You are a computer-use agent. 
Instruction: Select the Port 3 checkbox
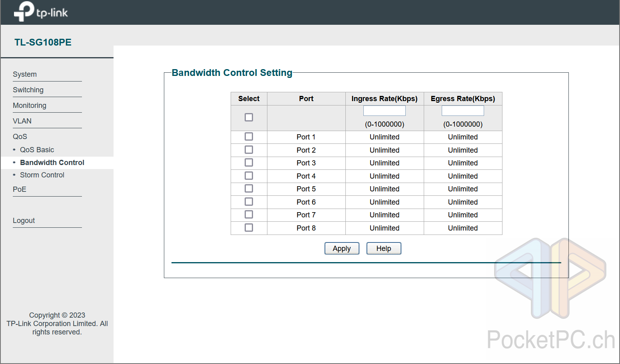[249, 163]
